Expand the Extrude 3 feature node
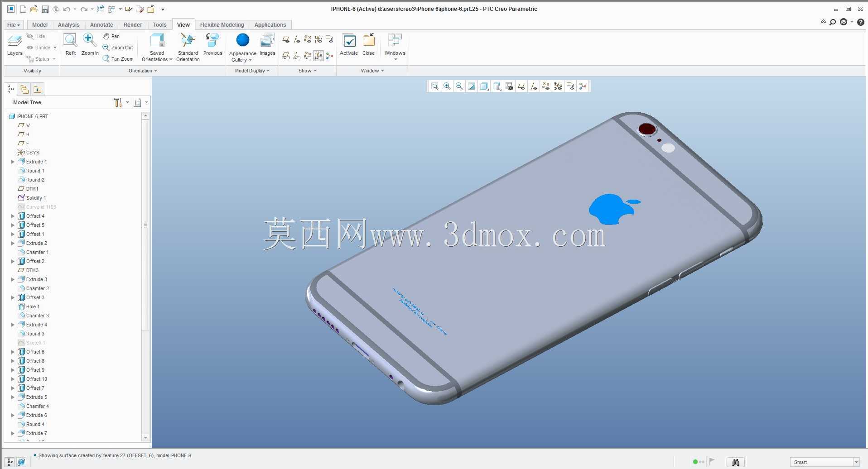The height and width of the screenshot is (469, 868). click(x=13, y=279)
